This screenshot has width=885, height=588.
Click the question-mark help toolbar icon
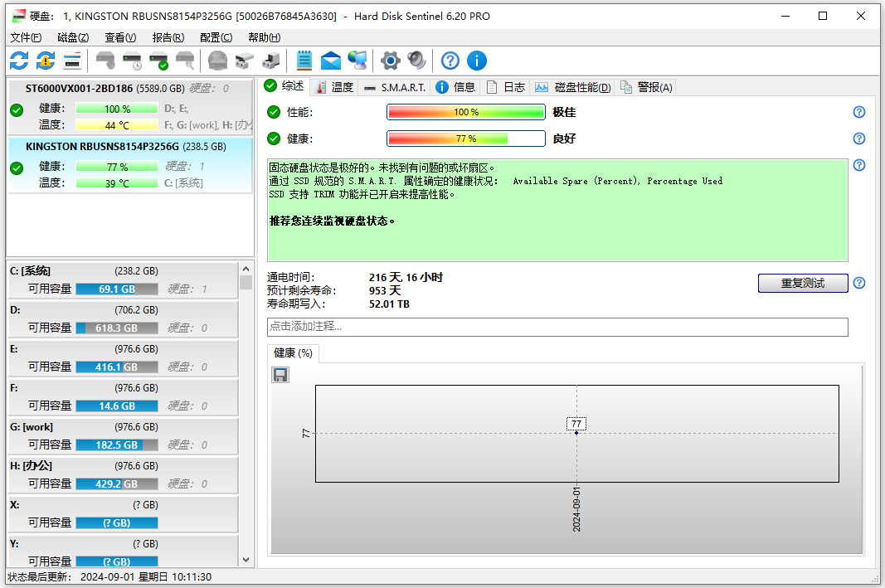coord(449,60)
